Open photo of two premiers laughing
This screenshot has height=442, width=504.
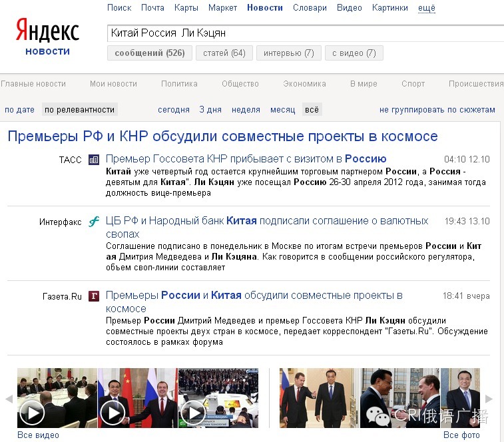coord(400,398)
